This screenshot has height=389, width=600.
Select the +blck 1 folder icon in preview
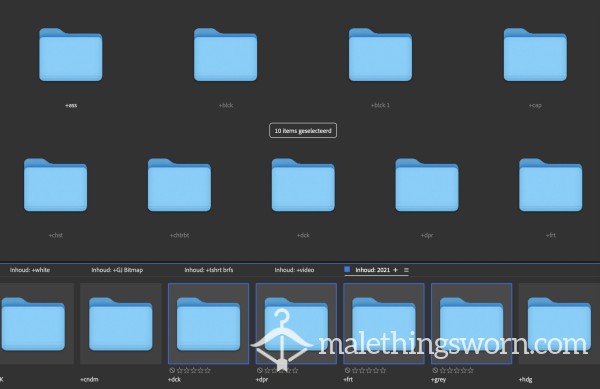380,54
